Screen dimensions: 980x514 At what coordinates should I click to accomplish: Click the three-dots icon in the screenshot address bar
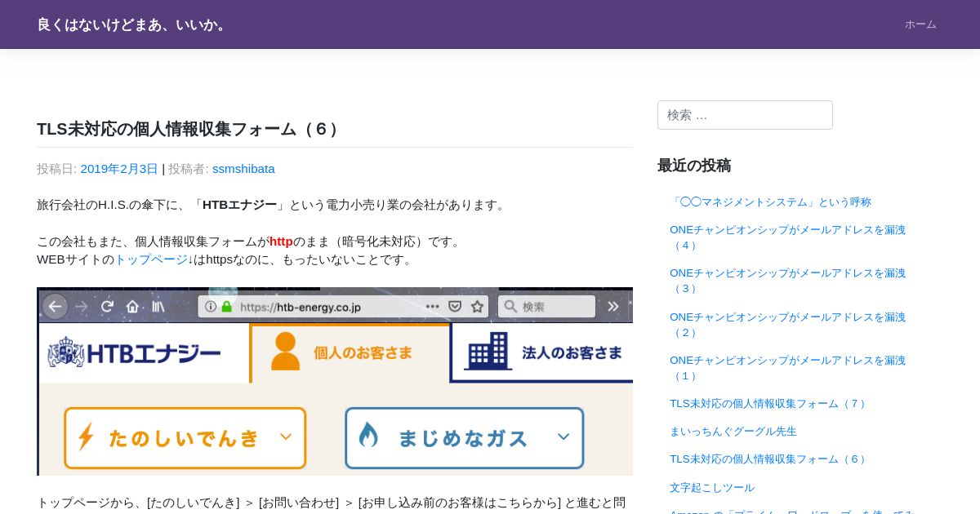click(433, 307)
